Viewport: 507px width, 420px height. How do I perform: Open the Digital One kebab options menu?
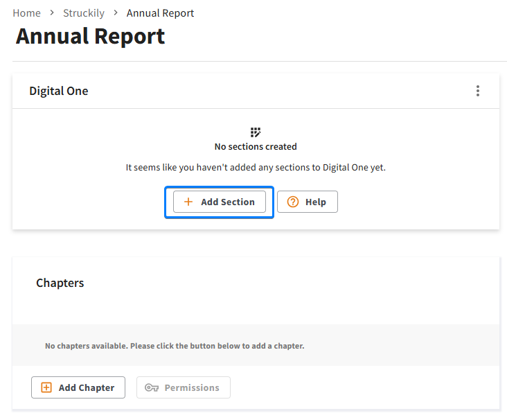pos(477,91)
